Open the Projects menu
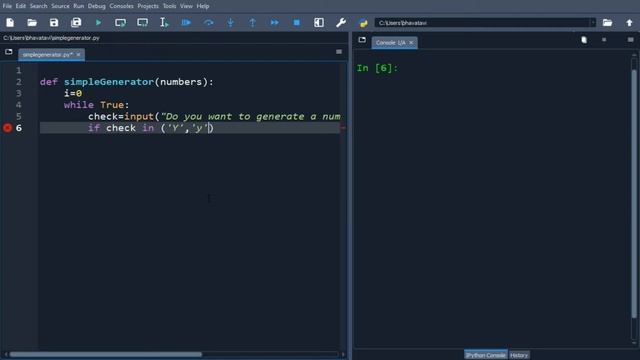640x360 pixels. (148, 6)
